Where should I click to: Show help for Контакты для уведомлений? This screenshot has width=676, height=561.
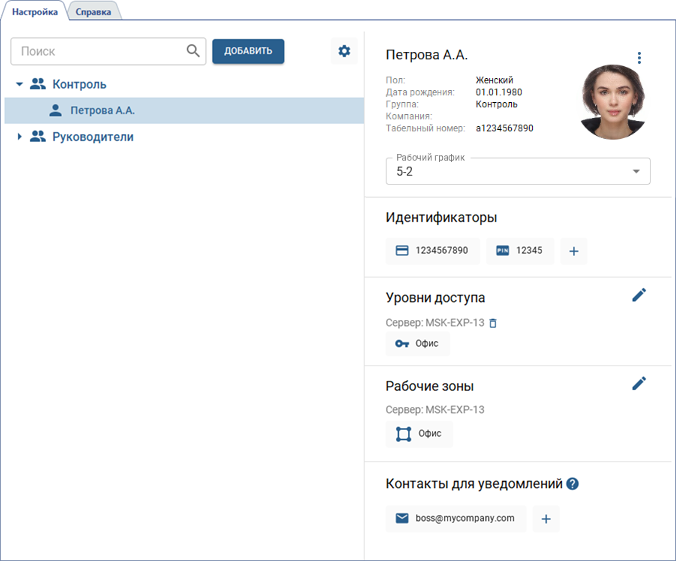(x=573, y=484)
